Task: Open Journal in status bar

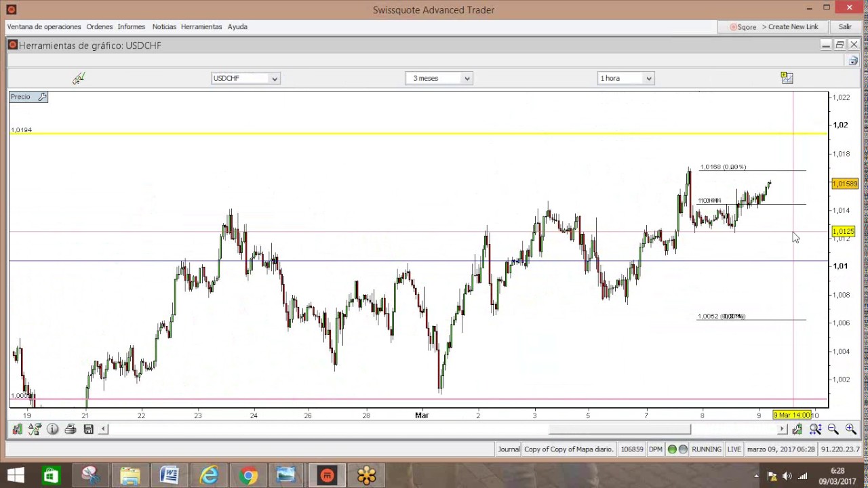Action: [509, 449]
